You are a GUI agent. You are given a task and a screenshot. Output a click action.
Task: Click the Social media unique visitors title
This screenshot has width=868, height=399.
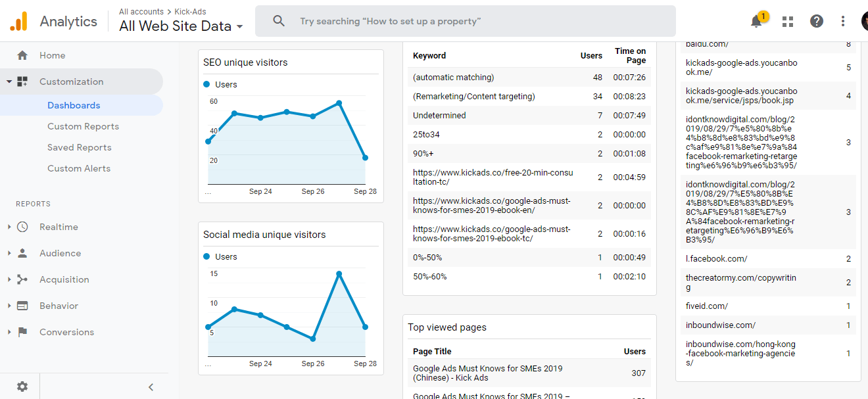[264, 235]
